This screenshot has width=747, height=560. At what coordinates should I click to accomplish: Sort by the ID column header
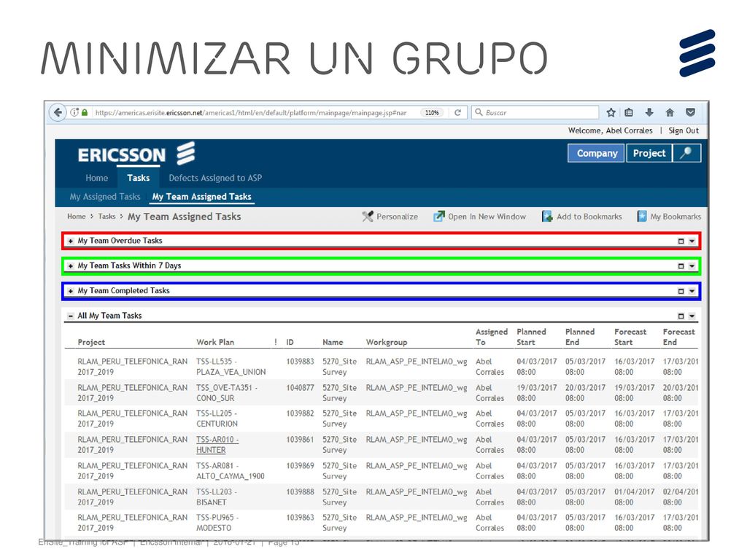pyautogui.click(x=290, y=343)
